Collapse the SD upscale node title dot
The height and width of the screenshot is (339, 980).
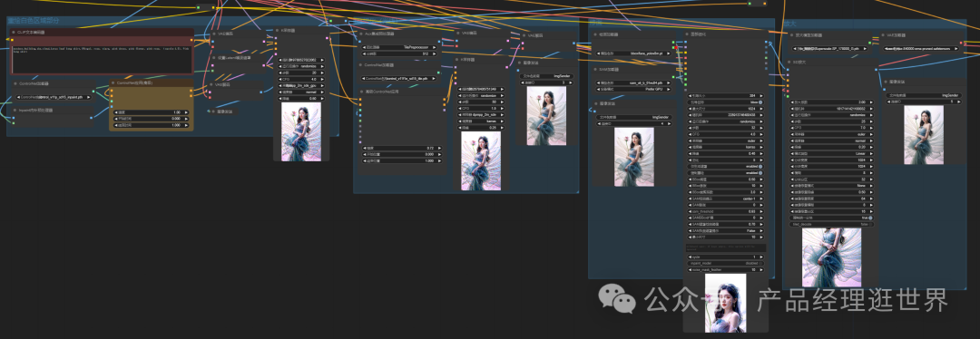790,63
